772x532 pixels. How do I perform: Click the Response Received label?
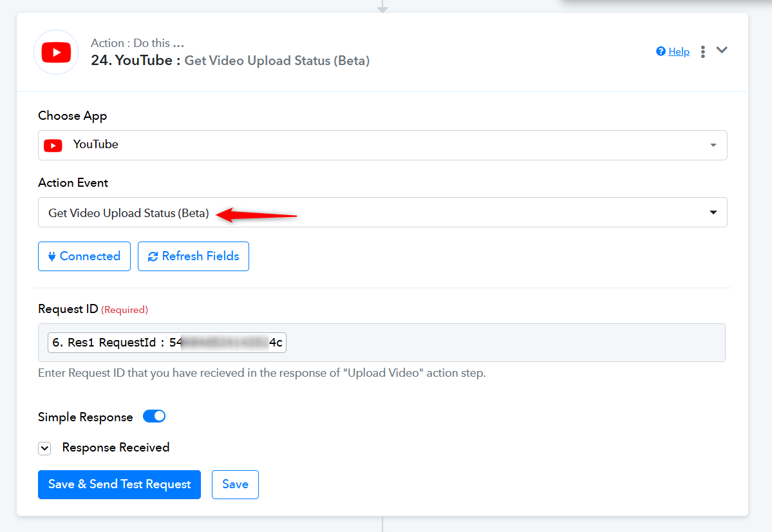pos(116,447)
